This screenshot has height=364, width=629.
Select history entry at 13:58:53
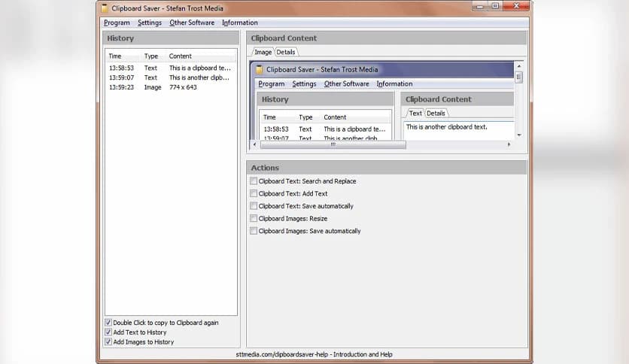click(171, 68)
